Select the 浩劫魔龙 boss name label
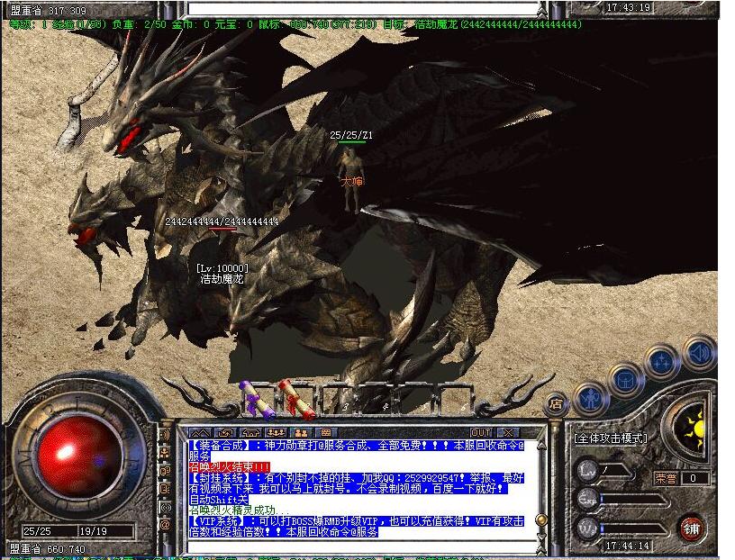Screen dimensions: 735x560 [222, 279]
